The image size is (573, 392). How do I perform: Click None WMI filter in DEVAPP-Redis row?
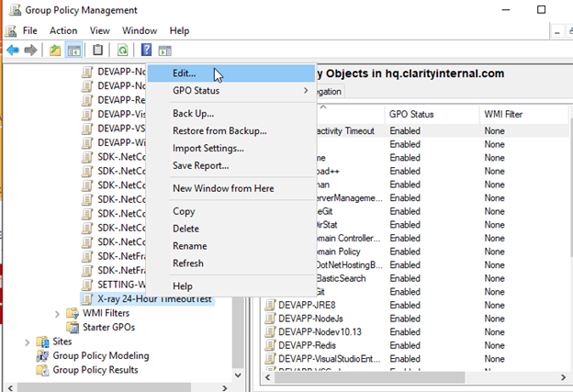(x=495, y=345)
